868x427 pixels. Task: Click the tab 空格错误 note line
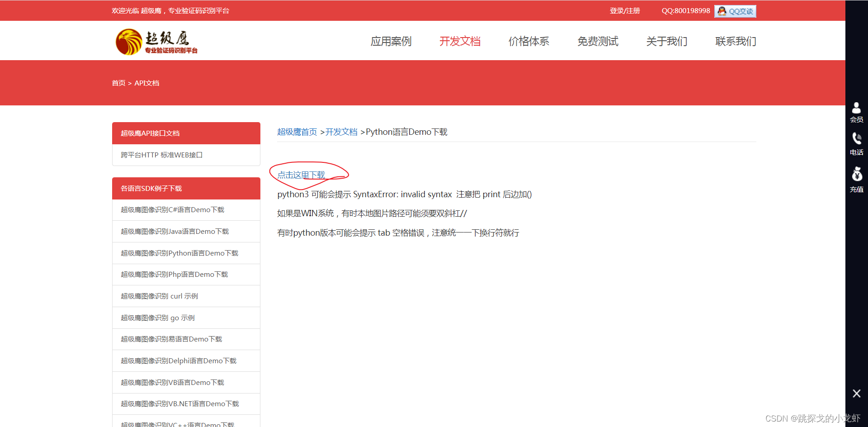tap(398, 233)
